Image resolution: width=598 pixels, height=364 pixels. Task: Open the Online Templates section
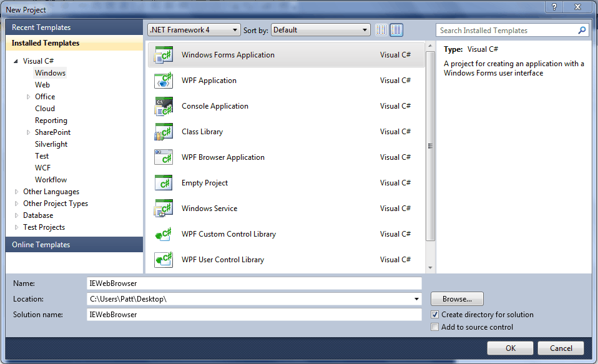(74, 245)
